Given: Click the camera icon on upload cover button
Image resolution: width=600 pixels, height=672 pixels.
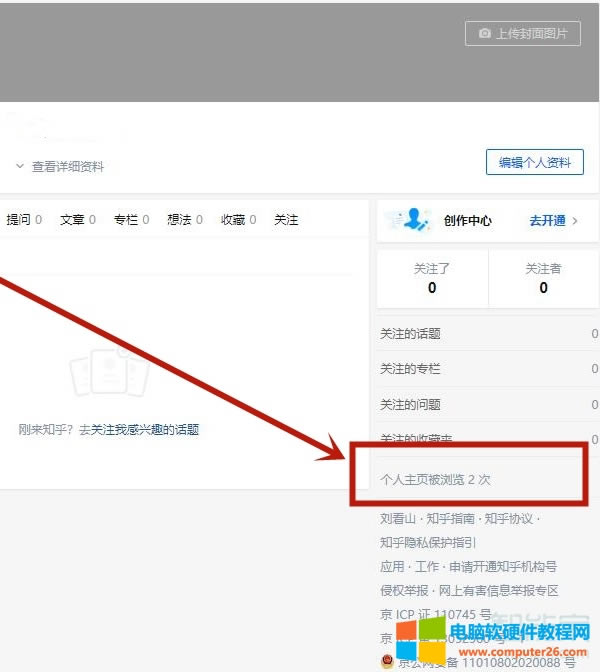Looking at the screenshot, I should coord(485,34).
